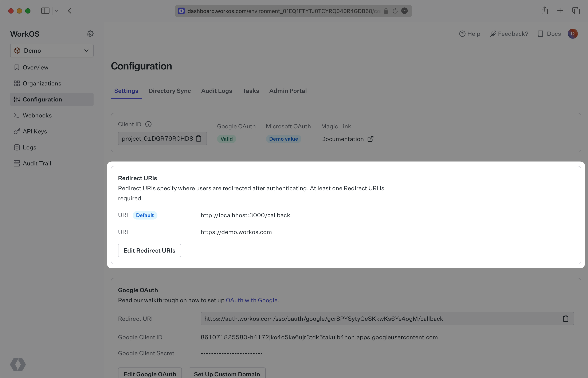Open the Admin Portal tab

288,91
